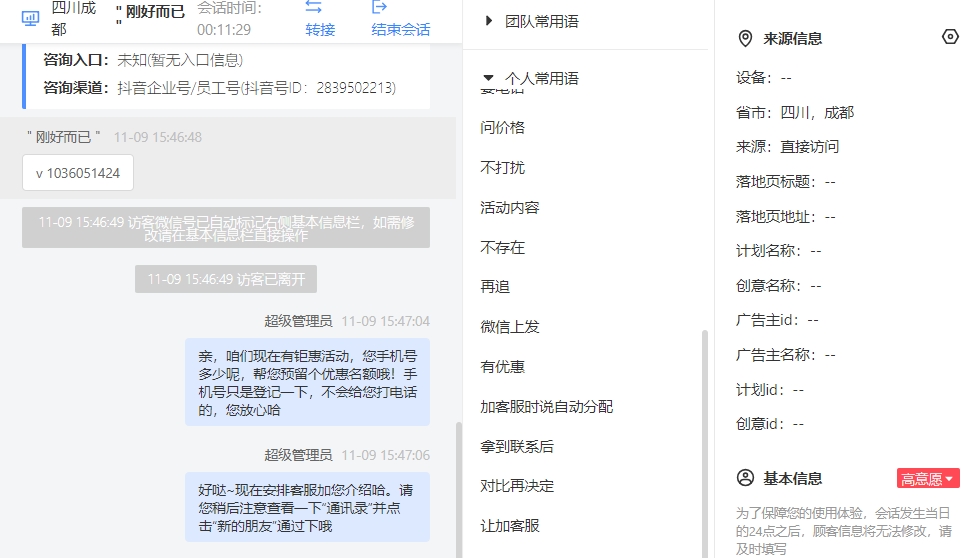
Task: Click the location pin icon beside 来源信息
Action: 745,39
